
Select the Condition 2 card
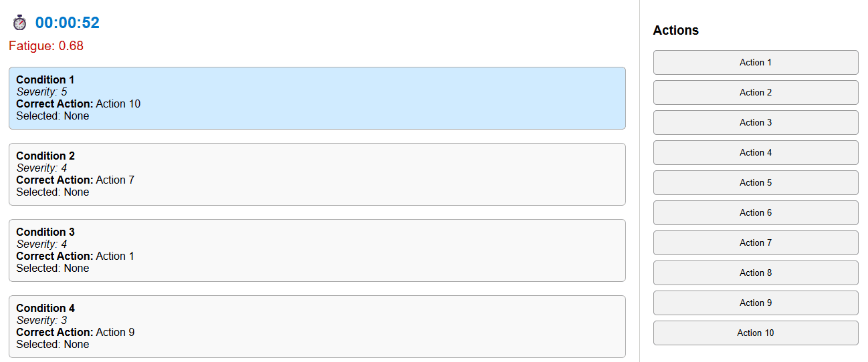[317, 174]
